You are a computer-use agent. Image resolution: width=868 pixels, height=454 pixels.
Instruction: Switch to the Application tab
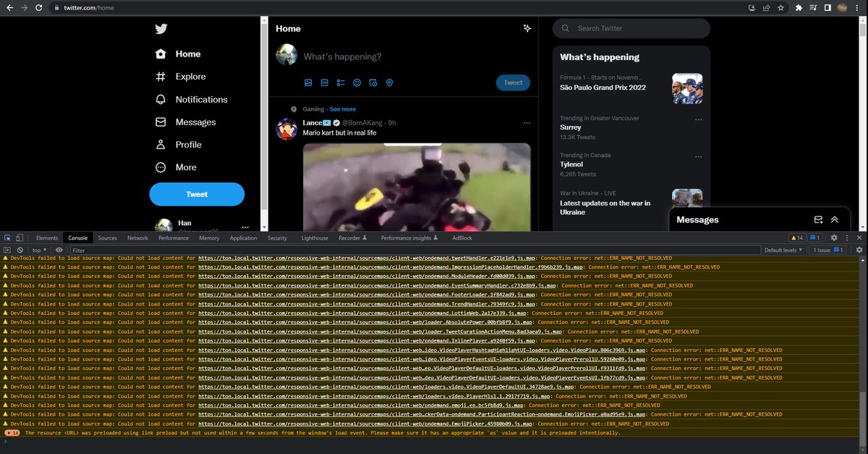(244, 237)
